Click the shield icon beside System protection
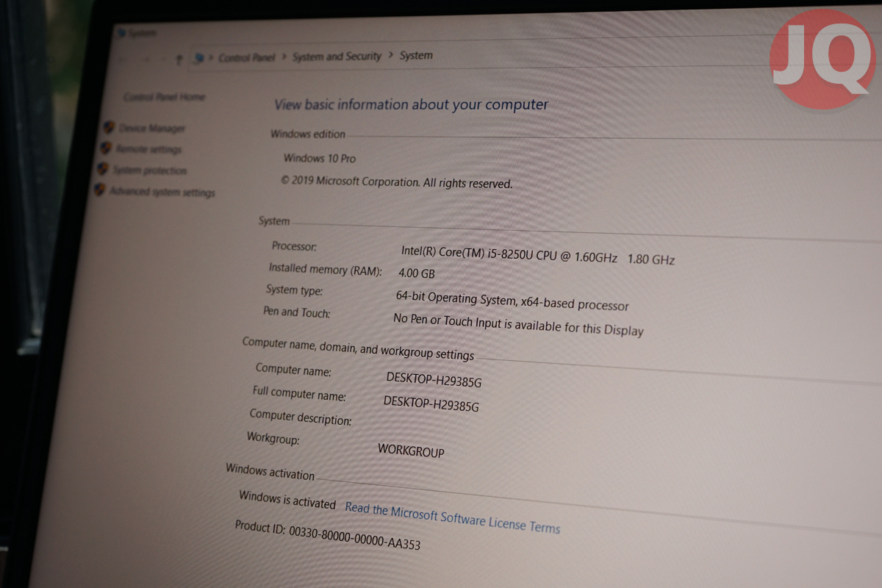Image resolution: width=882 pixels, height=588 pixels. tap(103, 169)
